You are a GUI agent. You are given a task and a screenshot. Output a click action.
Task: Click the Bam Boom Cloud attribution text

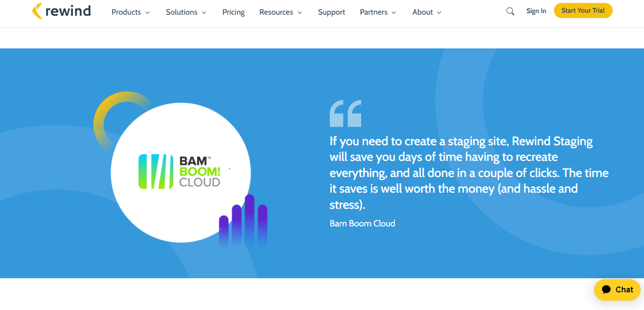(362, 223)
